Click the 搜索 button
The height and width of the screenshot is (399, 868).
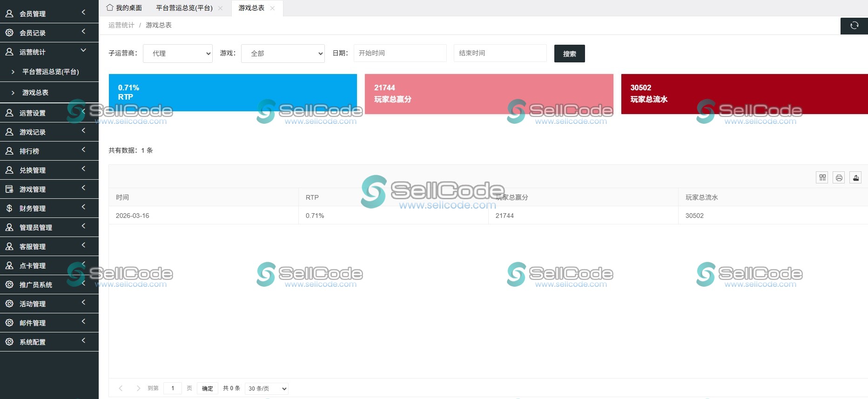[x=570, y=54]
